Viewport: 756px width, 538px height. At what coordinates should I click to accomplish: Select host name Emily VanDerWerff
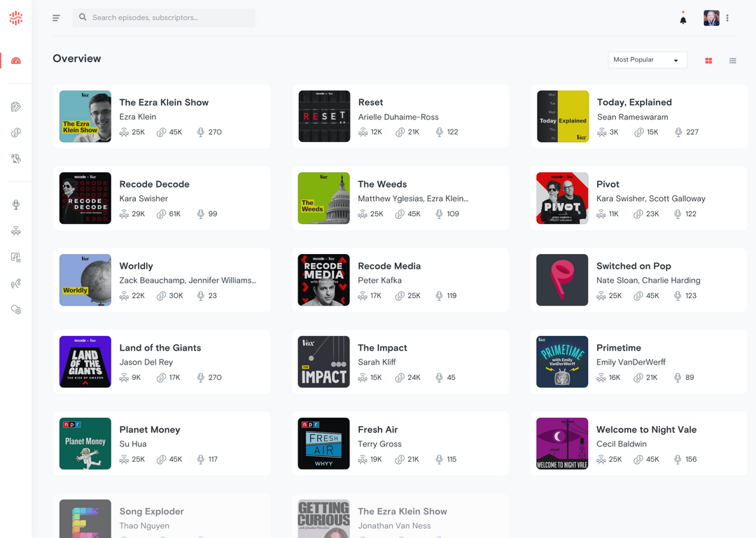coord(631,362)
